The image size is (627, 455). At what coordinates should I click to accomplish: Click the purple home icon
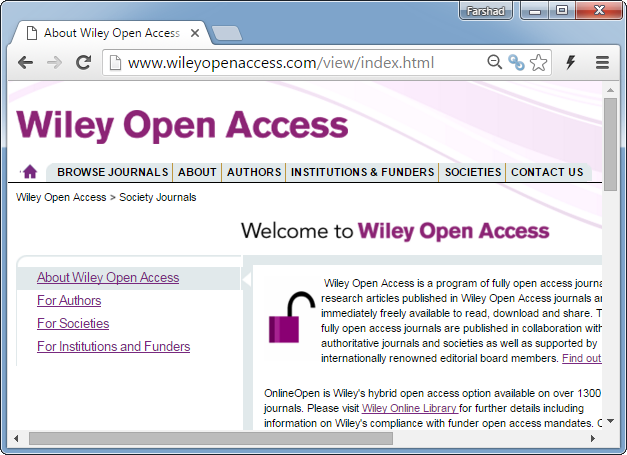click(30, 172)
